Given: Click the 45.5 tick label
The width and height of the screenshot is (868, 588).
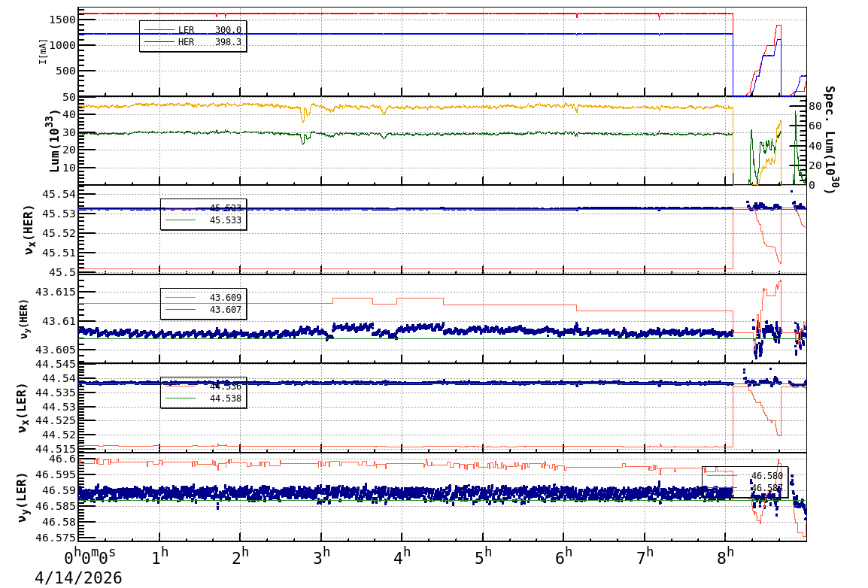Looking at the screenshot, I should click(x=62, y=272).
